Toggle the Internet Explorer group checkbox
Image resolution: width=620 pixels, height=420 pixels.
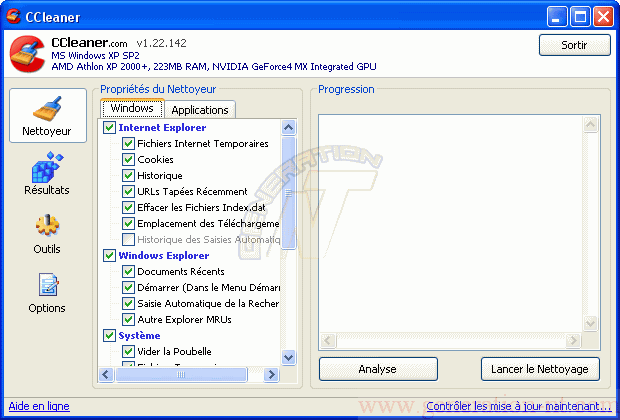[110, 128]
